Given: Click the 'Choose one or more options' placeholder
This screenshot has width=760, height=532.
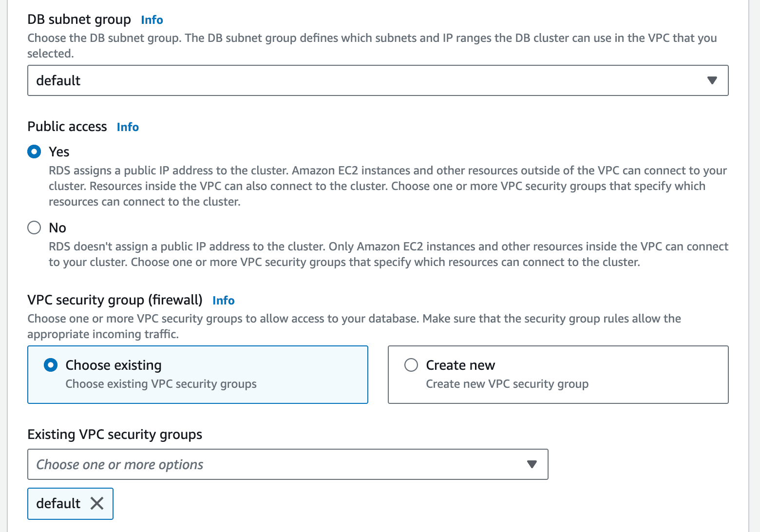Looking at the screenshot, I should 120,465.
